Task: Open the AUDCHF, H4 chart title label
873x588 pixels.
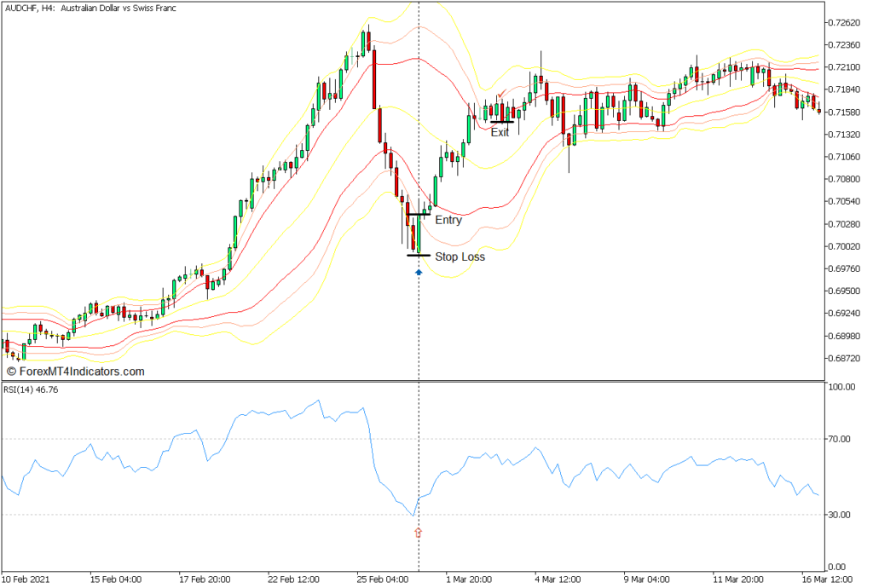Action: tap(90, 9)
